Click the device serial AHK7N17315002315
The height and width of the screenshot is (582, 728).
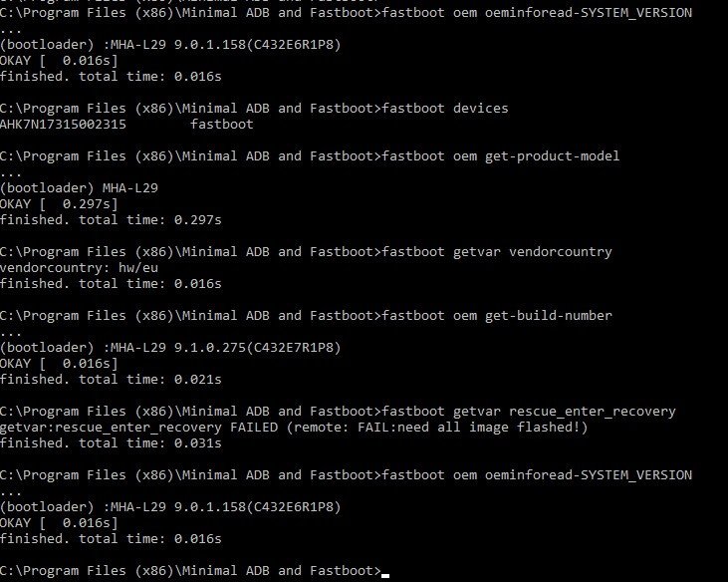click(x=63, y=125)
